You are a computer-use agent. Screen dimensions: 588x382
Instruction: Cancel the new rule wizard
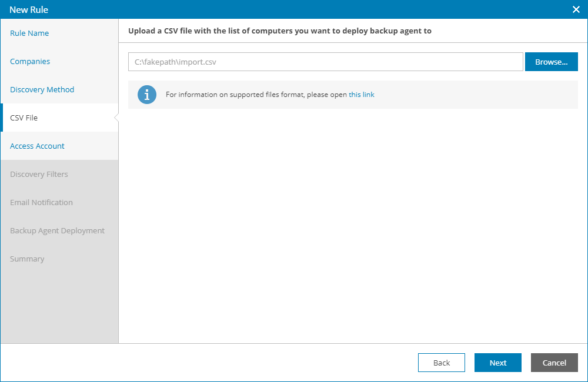(554, 363)
